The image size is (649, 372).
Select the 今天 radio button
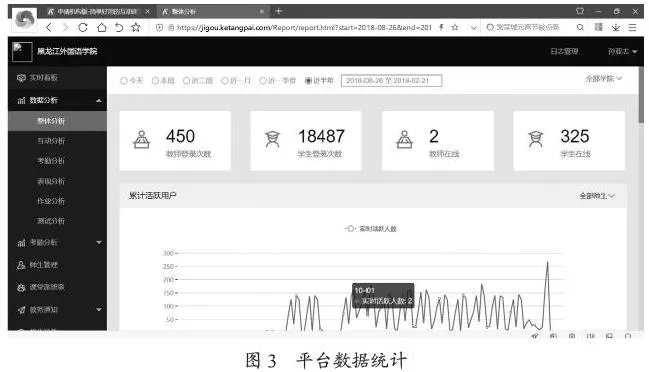123,81
